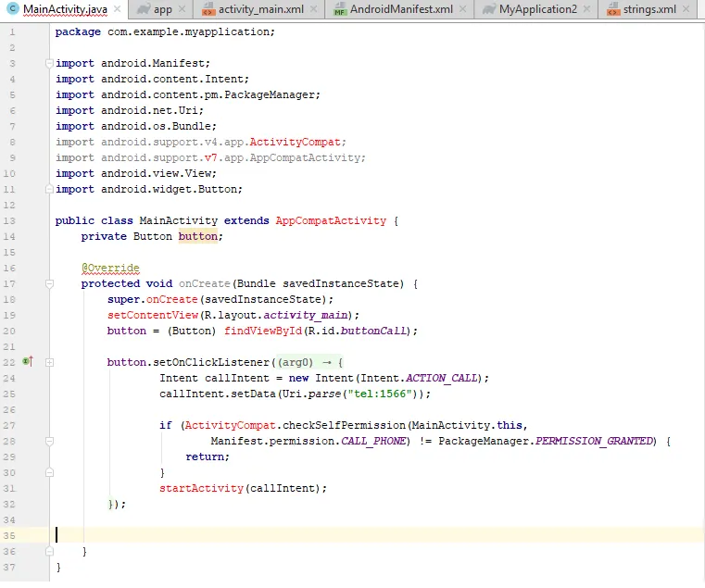This screenshot has width=705, height=588.
Task: Click the AppCompatActivity import on line 9
Action: click(305, 157)
